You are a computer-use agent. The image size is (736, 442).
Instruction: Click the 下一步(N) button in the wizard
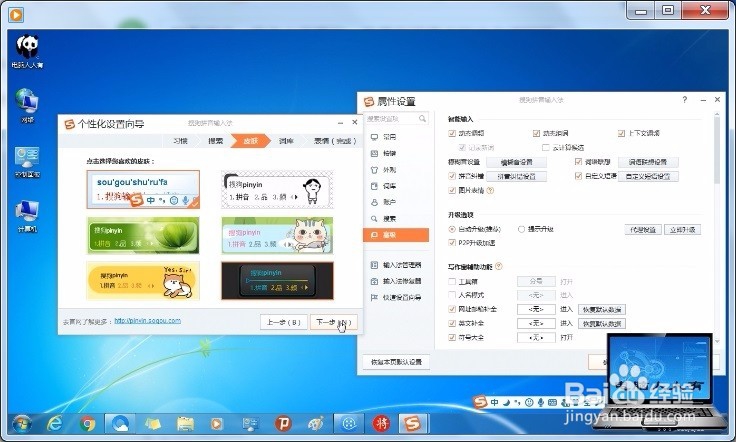tap(334, 322)
